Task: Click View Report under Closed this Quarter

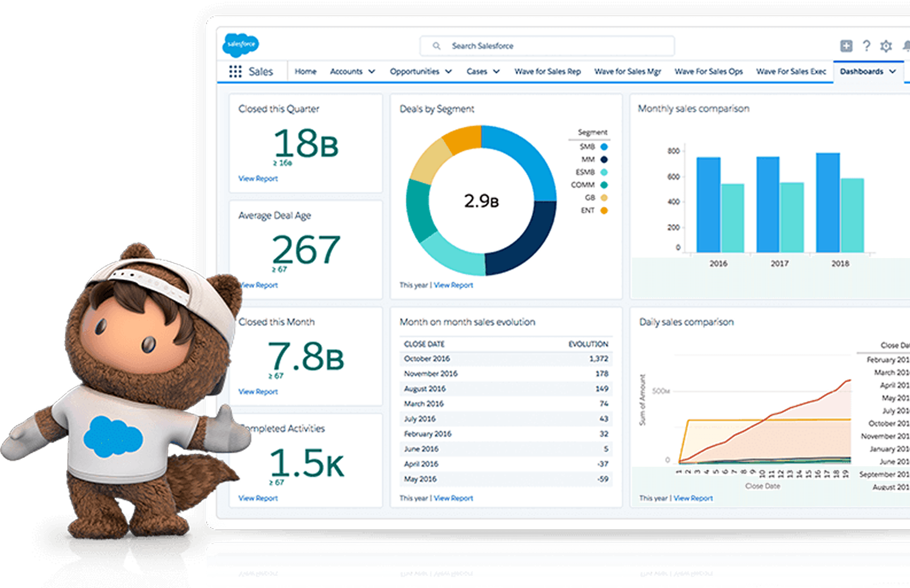Action: pos(258,179)
